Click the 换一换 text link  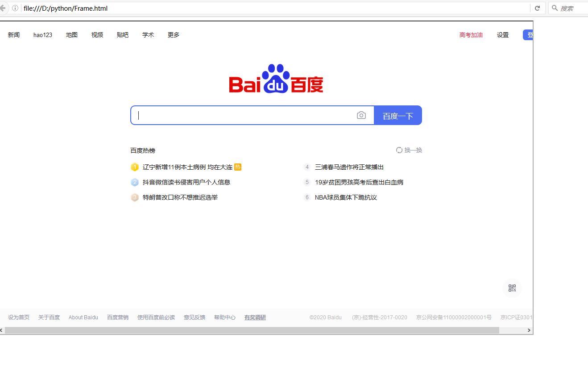413,150
